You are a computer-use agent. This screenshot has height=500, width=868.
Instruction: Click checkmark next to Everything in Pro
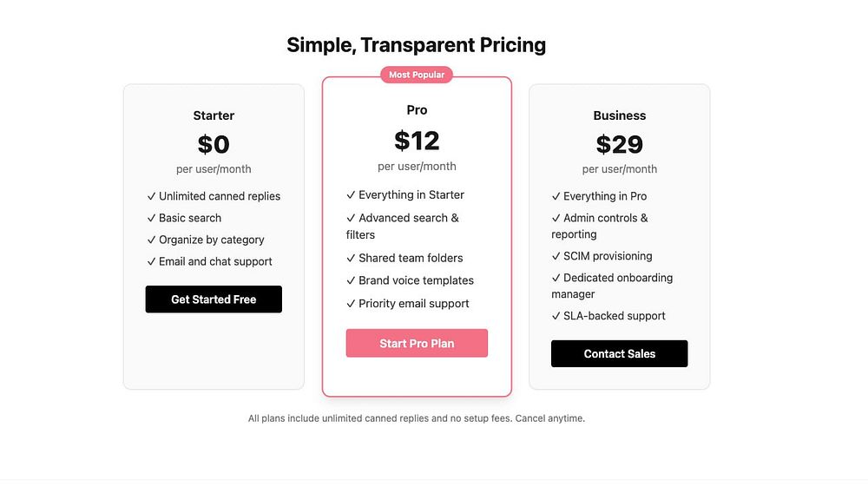coord(556,196)
